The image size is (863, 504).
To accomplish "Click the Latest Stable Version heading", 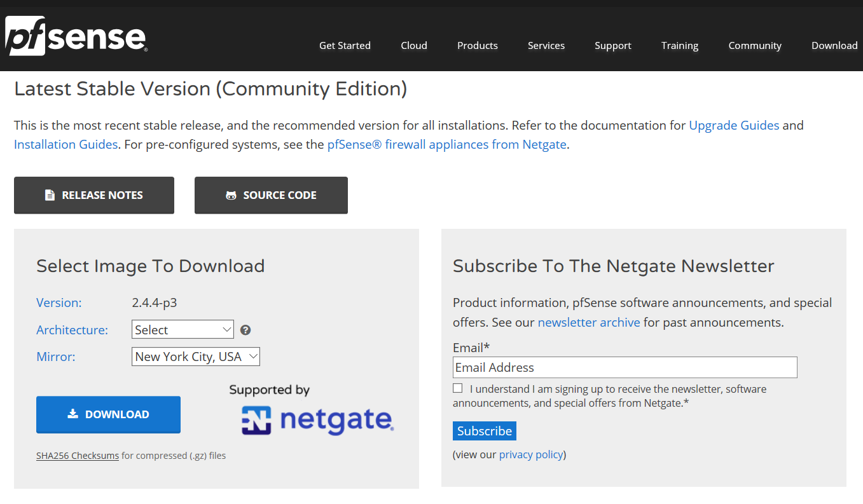I will tap(211, 89).
